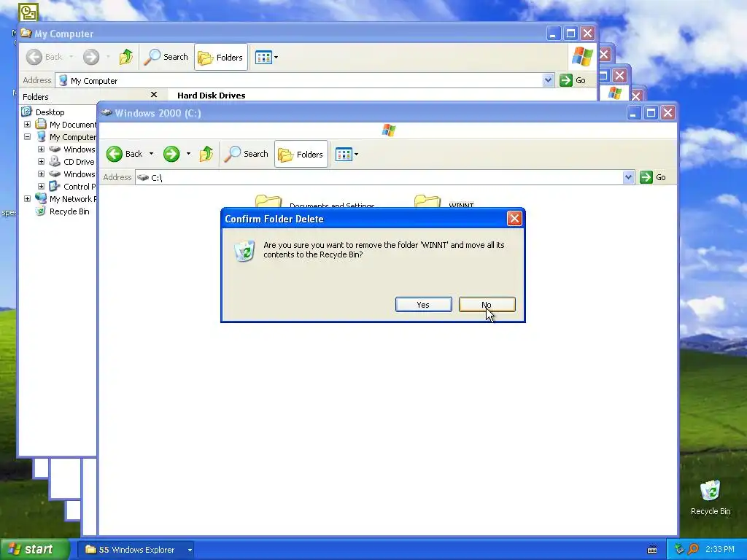747x560 pixels.
Task: Close the Folders pane with X
Action: coord(154,95)
